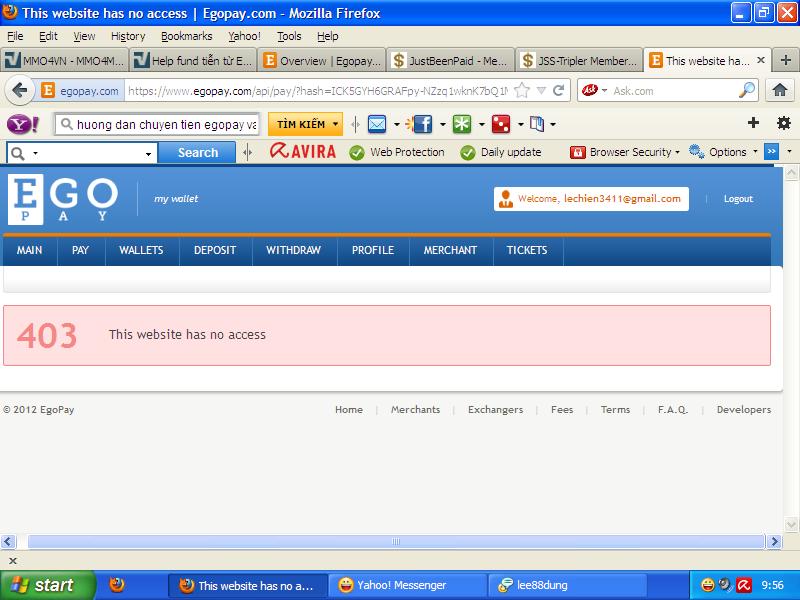Open URL history dropdown arrow
800x600 pixels.
[542, 91]
